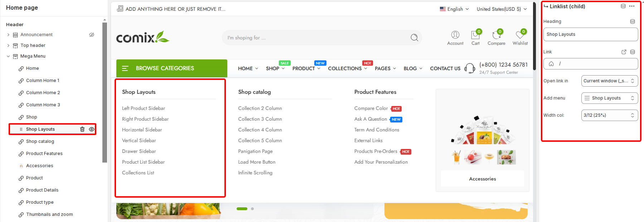644x222 pixels.
Task: Hide the Shop Layouts block via eye icon
Action: [x=92, y=129]
